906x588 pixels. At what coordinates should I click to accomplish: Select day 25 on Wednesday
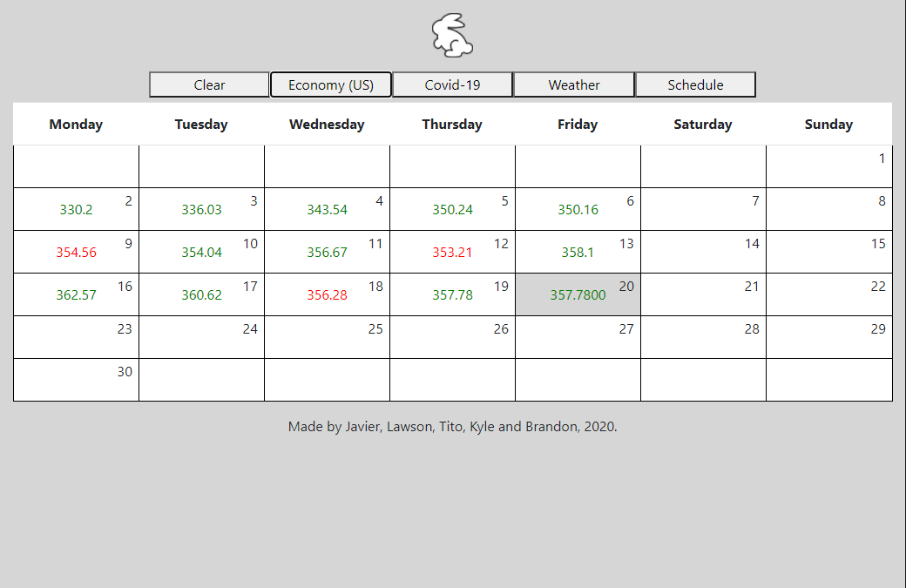[327, 337]
